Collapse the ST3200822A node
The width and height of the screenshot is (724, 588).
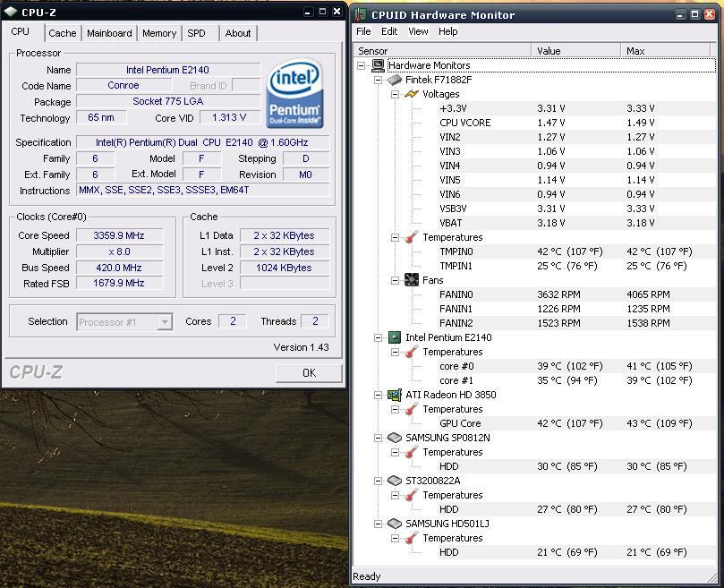point(379,481)
